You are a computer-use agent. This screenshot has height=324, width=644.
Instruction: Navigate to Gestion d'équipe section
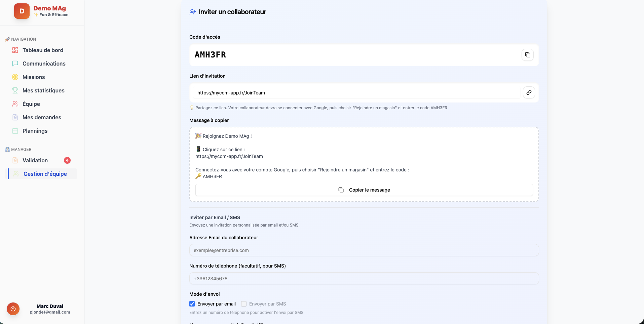[45, 174]
